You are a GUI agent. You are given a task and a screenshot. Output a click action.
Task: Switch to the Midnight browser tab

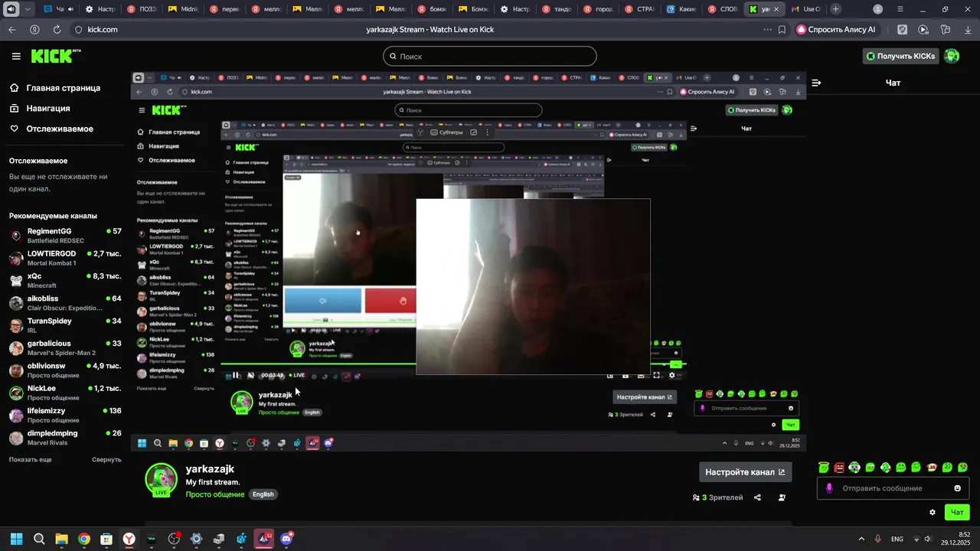tap(182, 9)
